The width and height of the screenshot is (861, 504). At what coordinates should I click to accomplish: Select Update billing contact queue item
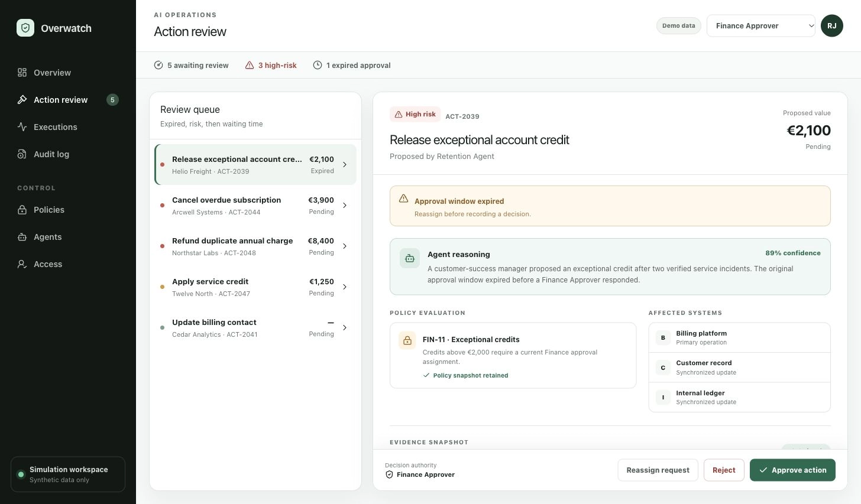(255, 328)
